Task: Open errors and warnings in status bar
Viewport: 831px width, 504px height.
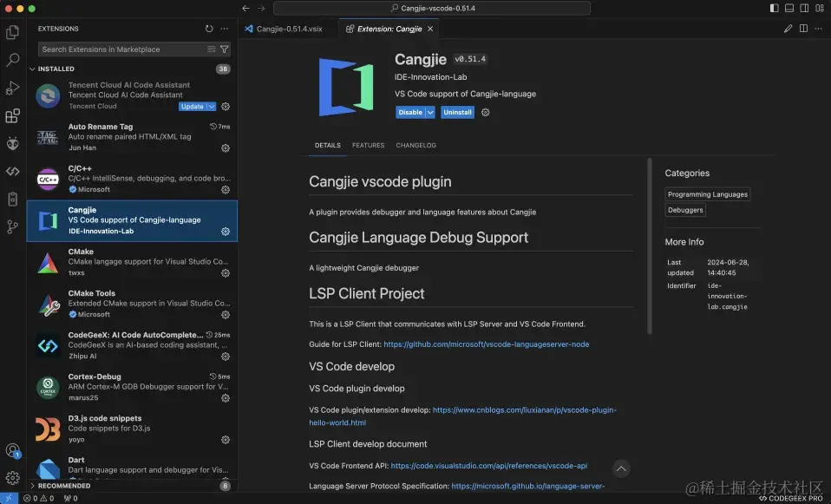Action: pos(39,498)
